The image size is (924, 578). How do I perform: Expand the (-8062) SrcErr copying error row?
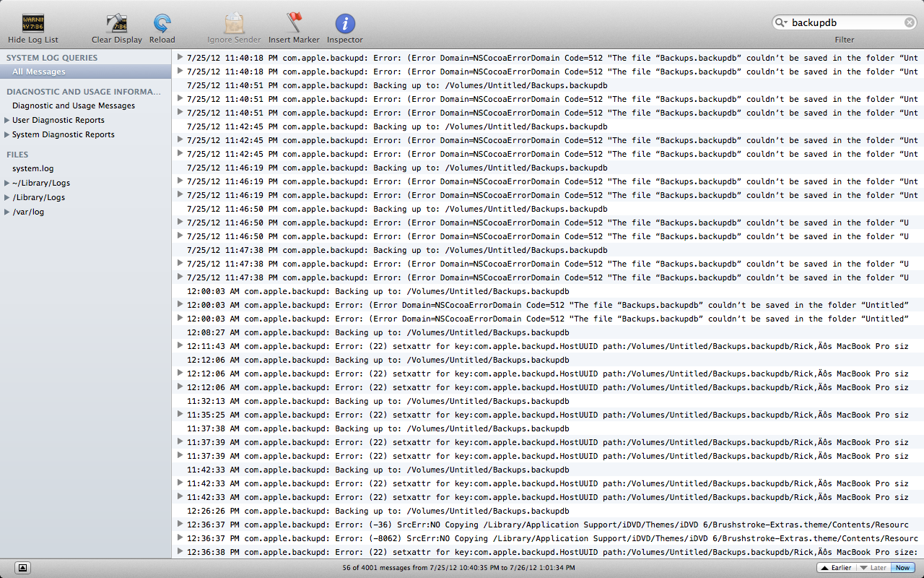point(180,538)
